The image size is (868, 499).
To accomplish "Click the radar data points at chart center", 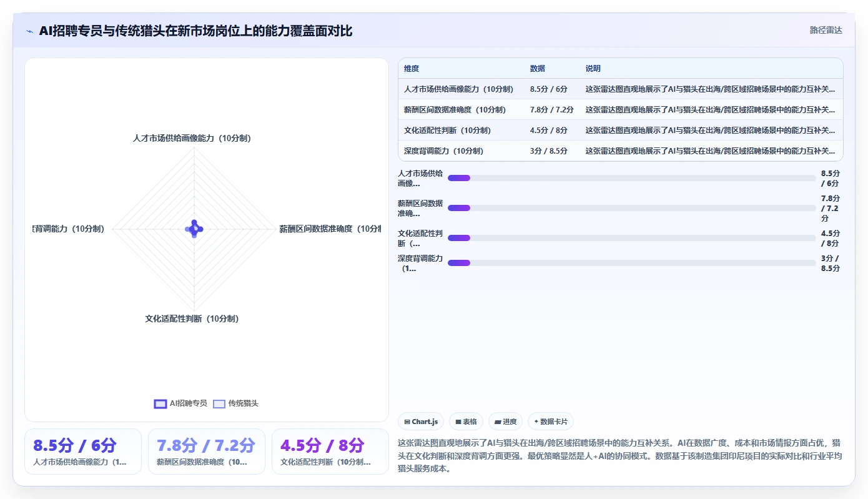I will 194,229.
